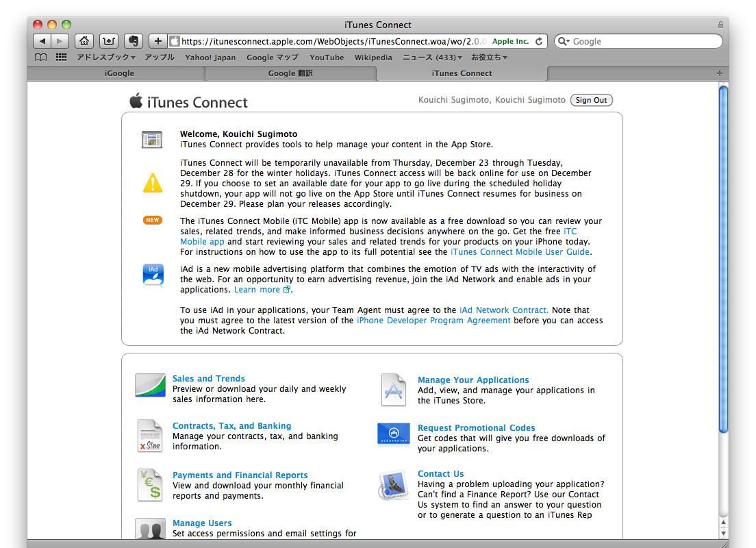The image size is (756, 548).
Task: Open the Contracts, Tax, and Banking link
Action: click(231, 426)
